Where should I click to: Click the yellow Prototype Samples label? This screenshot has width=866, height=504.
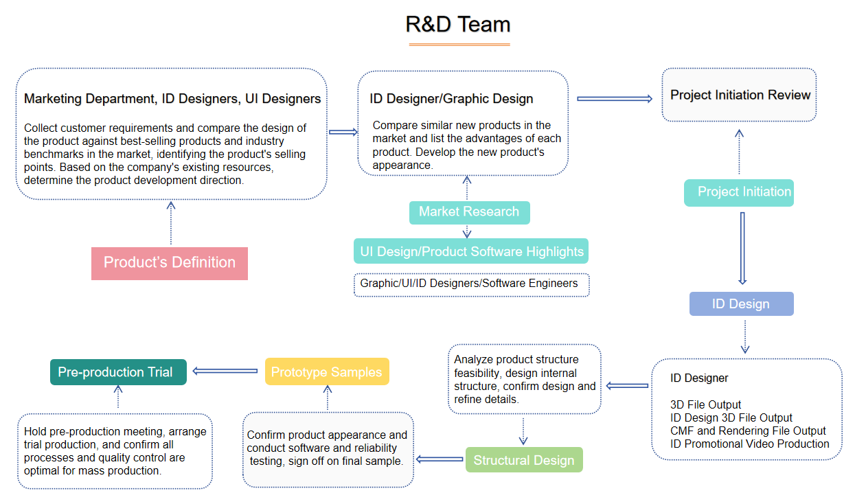327,372
